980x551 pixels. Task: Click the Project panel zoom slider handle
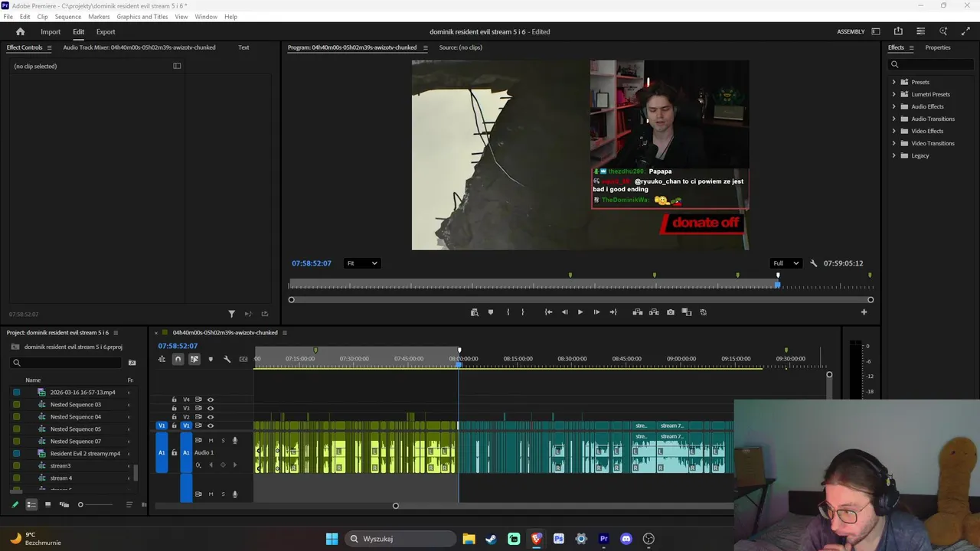pos(80,504)
